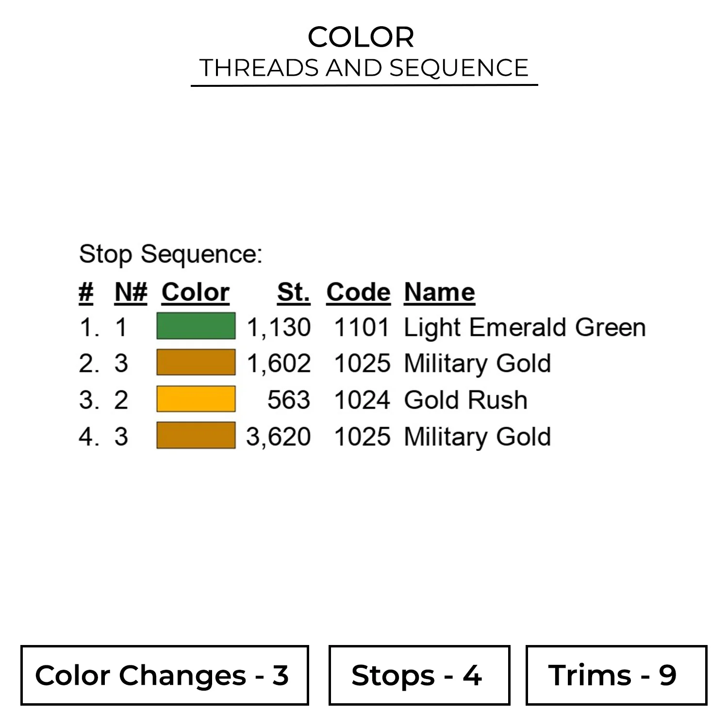Click thread code 1101
The width and height of the screenshot is (728, 728).
pyautogui.click(x=362, y=327)
